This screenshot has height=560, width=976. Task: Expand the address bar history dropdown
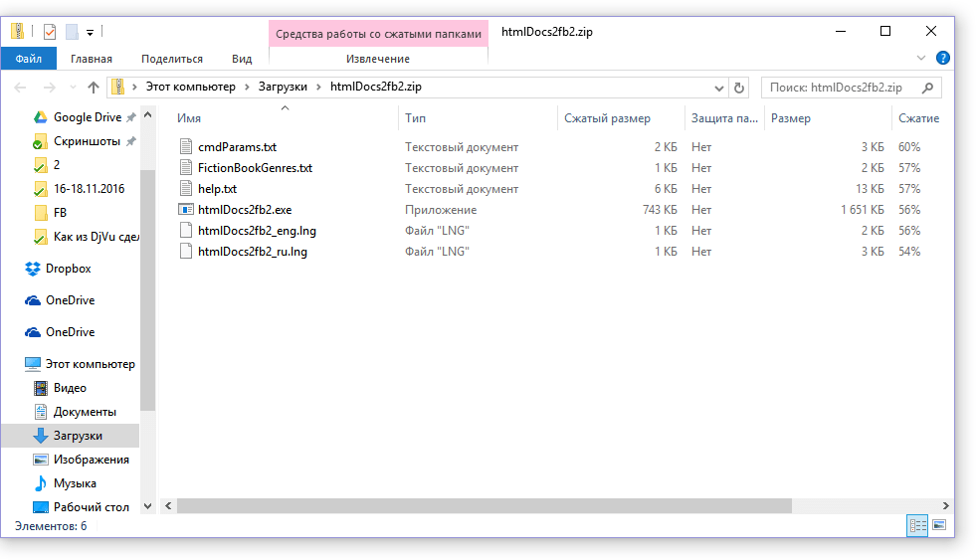coord(718,88)
